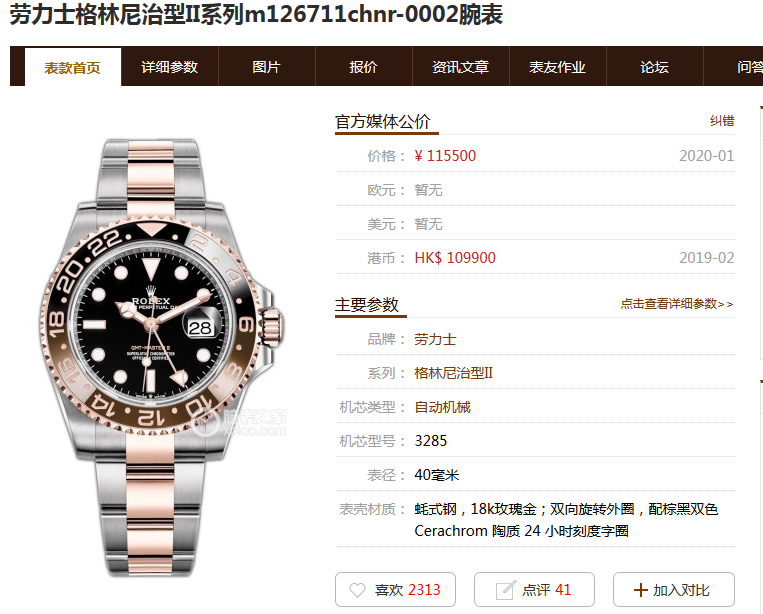Open the 报价 tab
This screenshot has width=763, height=614.
pos(363,67)
